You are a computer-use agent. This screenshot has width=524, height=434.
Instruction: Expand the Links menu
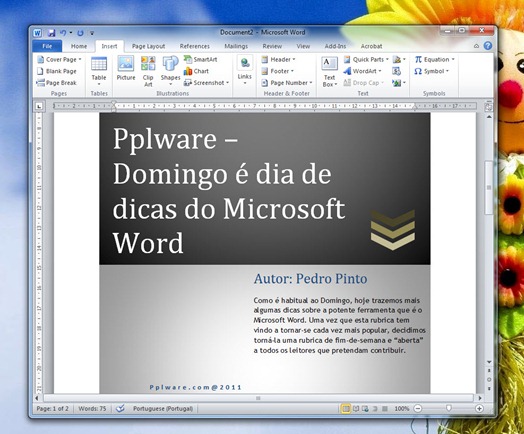coord(245,71)
